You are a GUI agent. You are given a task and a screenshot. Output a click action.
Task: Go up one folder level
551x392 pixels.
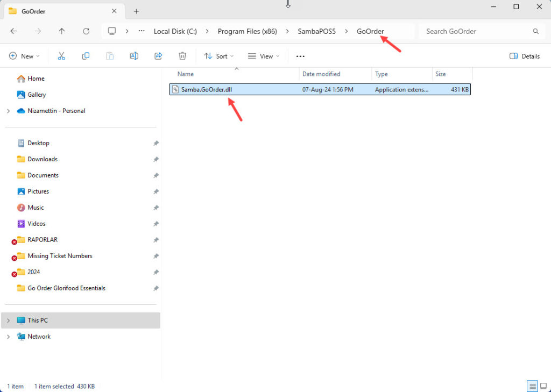[62, 31]
